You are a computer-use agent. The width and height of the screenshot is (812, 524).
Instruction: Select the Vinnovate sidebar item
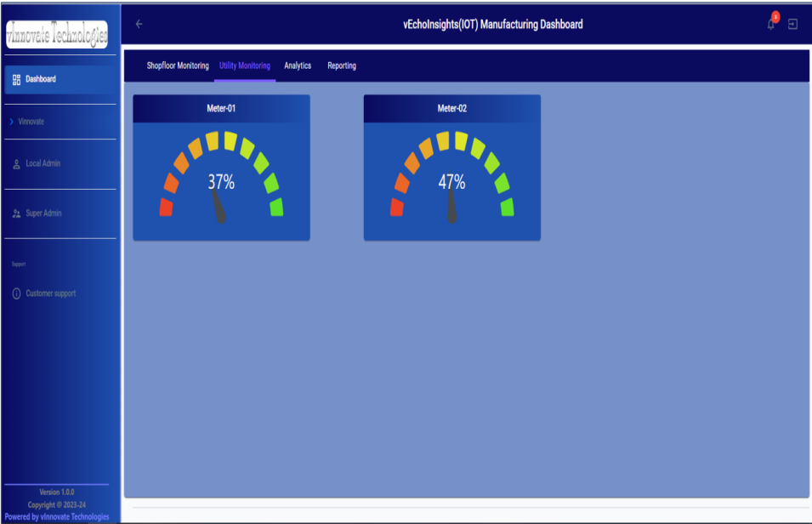(x=60, y=122)
